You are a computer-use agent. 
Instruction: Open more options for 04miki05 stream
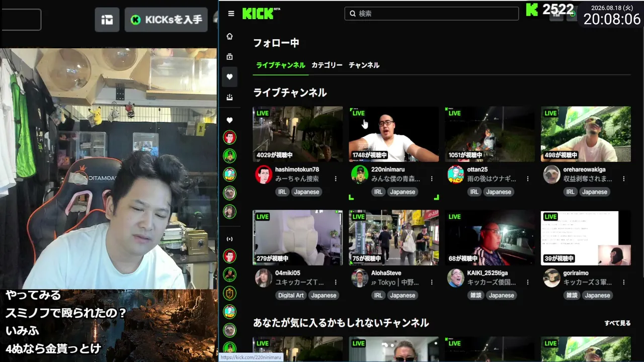tap(336, 282)
